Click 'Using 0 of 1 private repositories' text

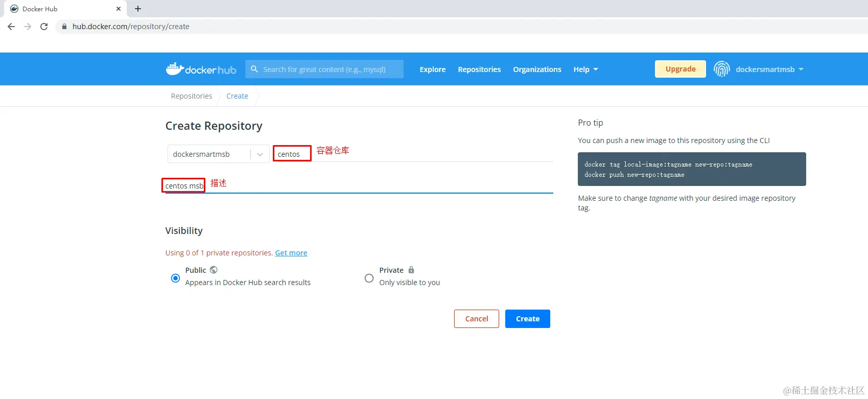click(x=219, y=253)
